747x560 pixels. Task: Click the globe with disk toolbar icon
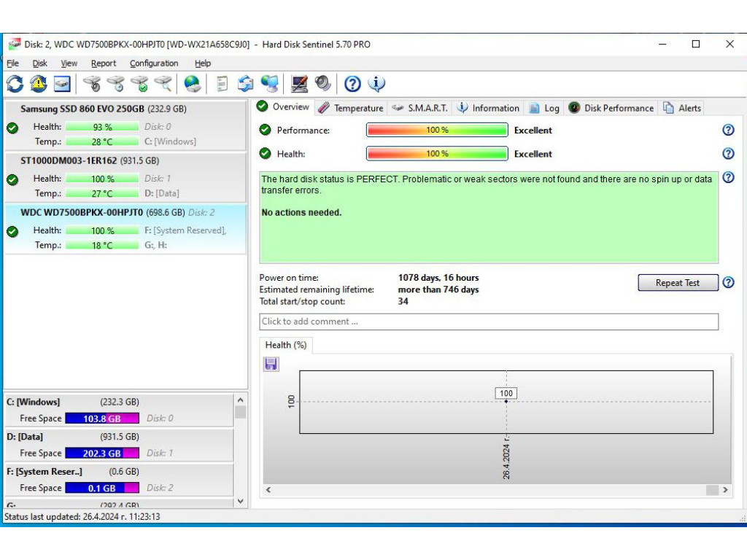(193, 84)
